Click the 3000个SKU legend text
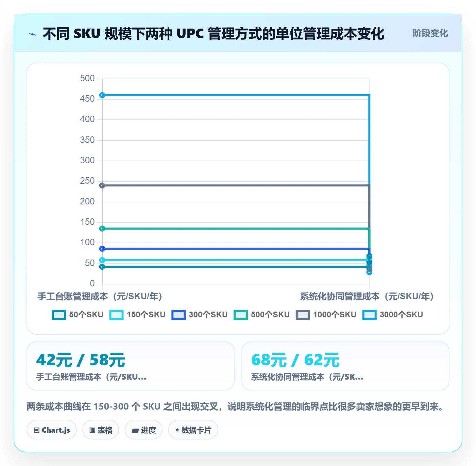This screenshot has height=466, width=476. [401, 315]
